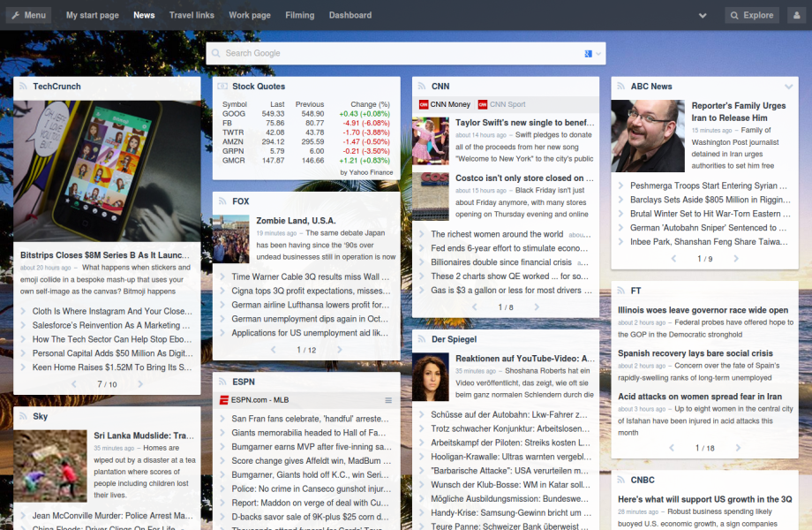This screenshot has width=812, height=530.
Task: Open the 'by Yahoo Finance' attribution
Action: click(366, 172)
